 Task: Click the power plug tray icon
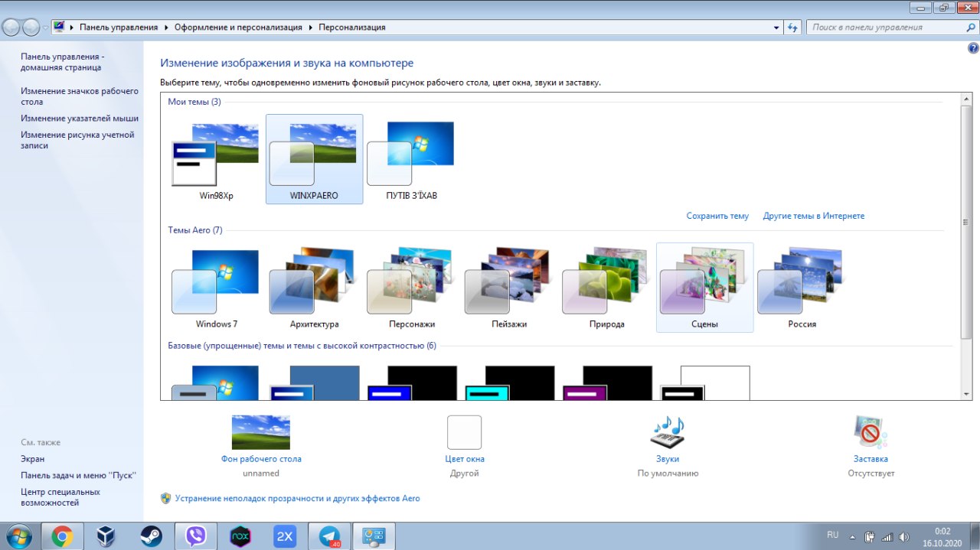(x=870, y=536)
